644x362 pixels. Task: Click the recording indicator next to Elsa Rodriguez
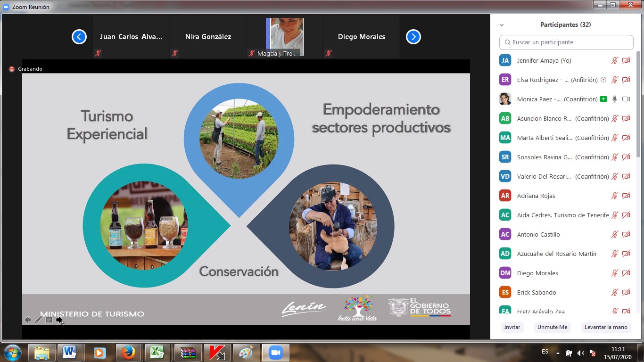click(603, 80)
